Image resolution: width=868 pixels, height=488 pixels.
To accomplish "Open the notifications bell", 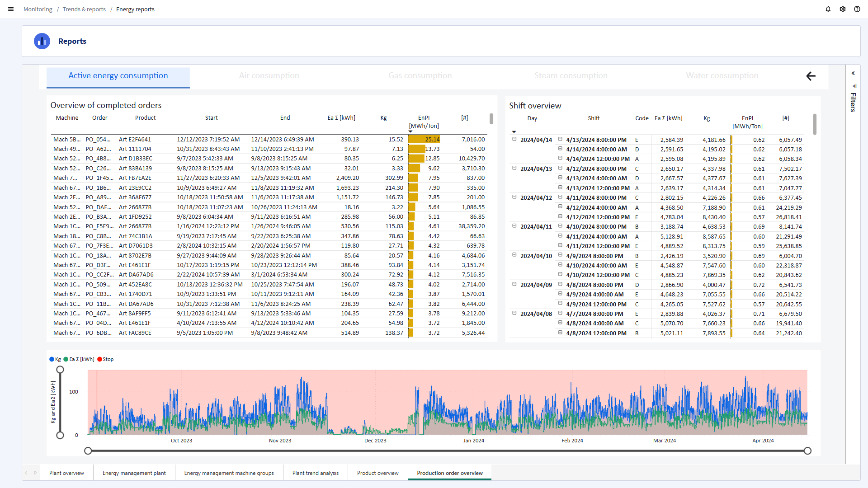I will point(828,9).
